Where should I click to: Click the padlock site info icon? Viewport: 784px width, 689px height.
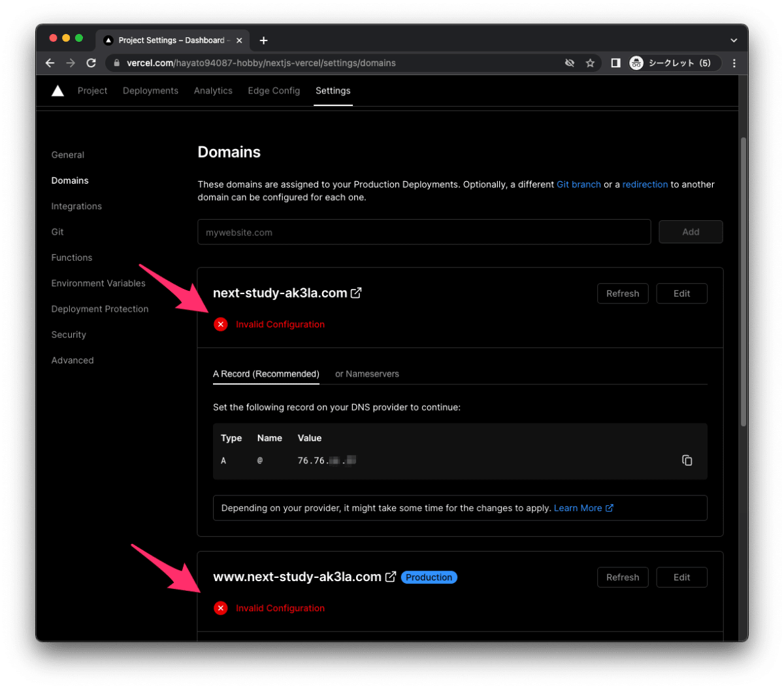117,63
